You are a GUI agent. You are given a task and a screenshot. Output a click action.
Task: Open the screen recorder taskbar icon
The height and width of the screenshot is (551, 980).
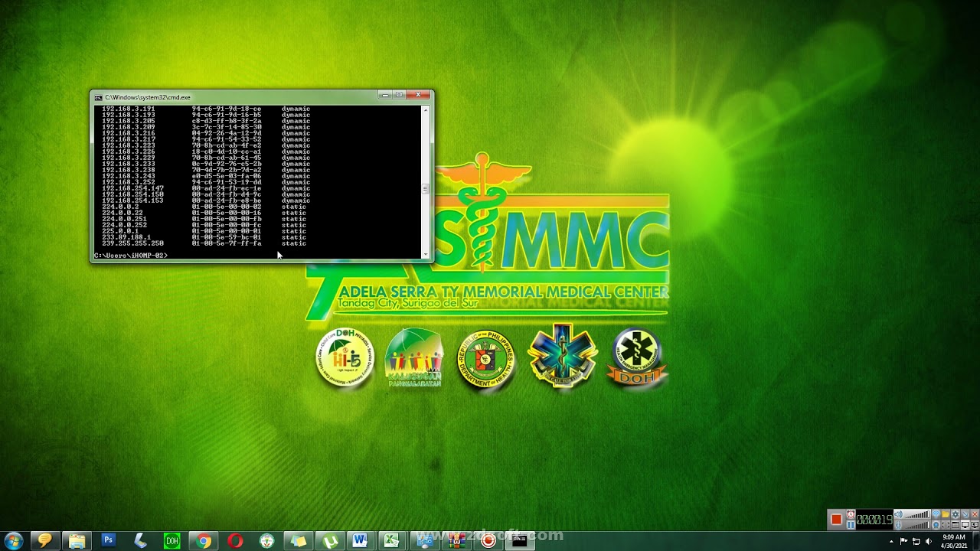click(488, 540)
